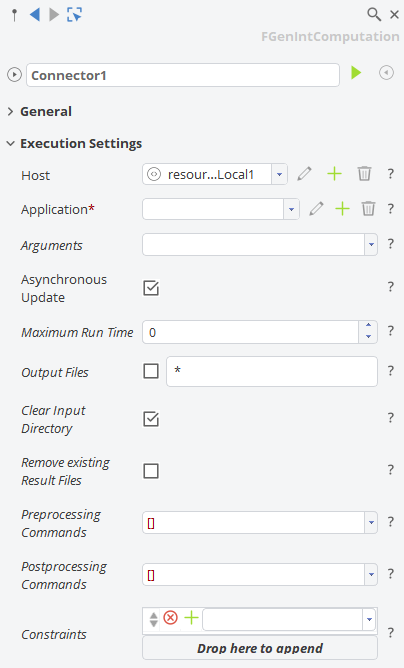This screenshot has height=668, width=404.
Task: Show help for Clear Input Directory
Action: [390, 418]
